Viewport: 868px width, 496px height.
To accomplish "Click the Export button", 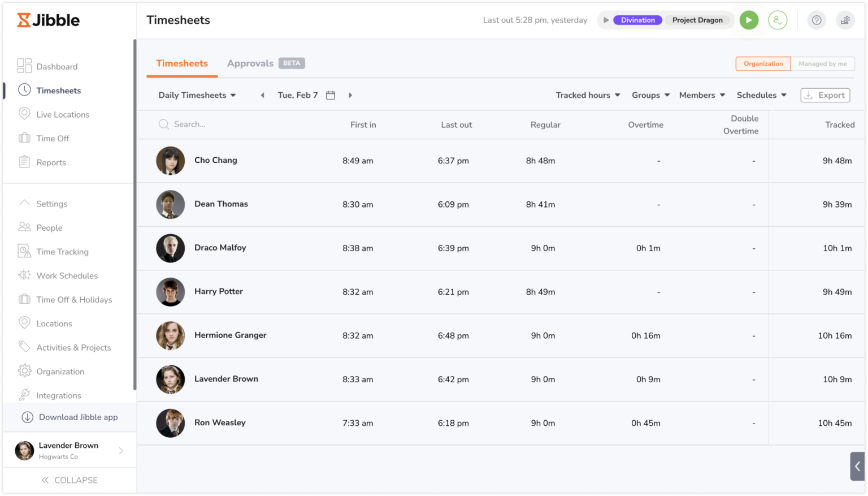I will coord(824,95).
